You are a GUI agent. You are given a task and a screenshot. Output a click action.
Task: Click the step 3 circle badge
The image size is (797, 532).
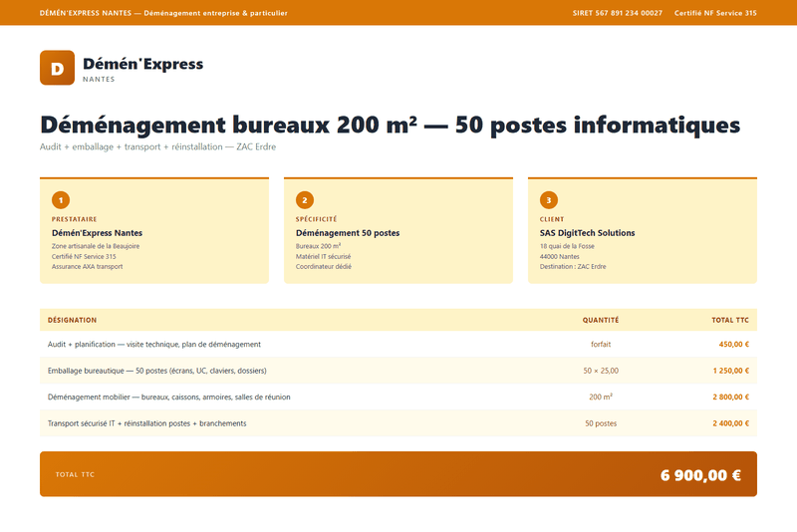[x=549, y=200]
